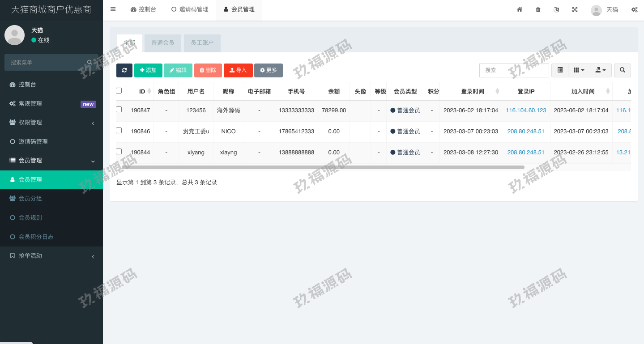Click the table 搜索 input field

[514, 70]
